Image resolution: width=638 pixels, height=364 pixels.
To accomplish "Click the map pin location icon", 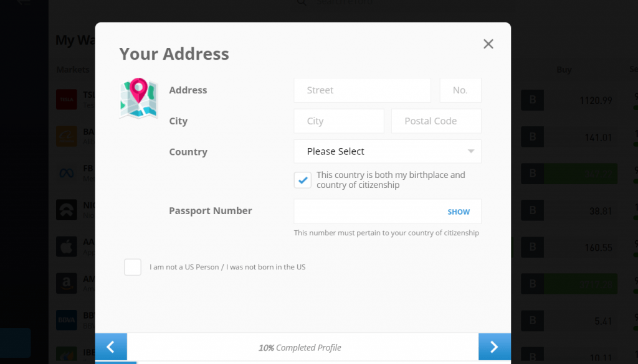I will (138, 98).
